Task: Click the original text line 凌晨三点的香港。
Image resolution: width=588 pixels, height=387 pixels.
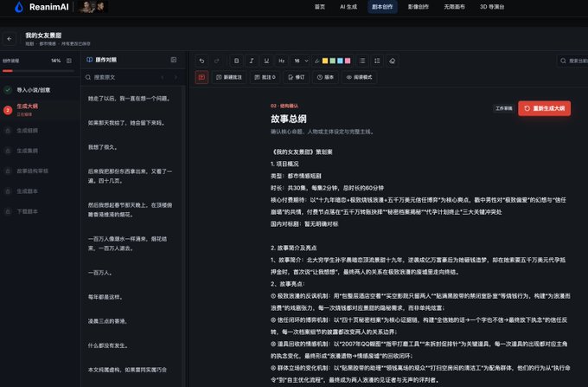Action: tap(108, 321)
